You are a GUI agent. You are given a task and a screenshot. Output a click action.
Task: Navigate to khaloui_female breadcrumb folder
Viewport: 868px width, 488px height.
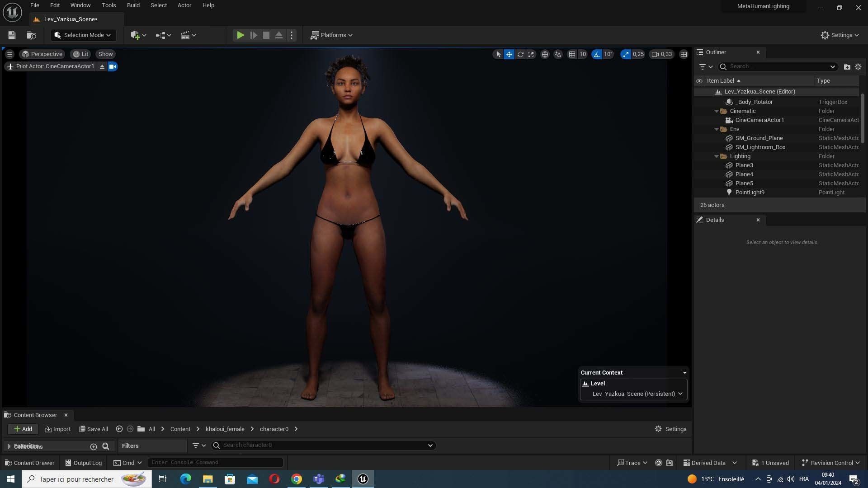pyautogui.click(x=225, y=429)
